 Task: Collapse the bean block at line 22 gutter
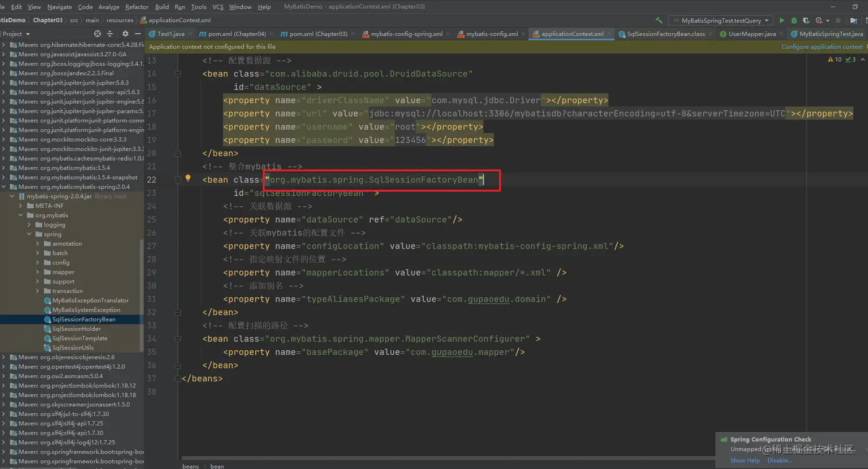coord(177,180)
